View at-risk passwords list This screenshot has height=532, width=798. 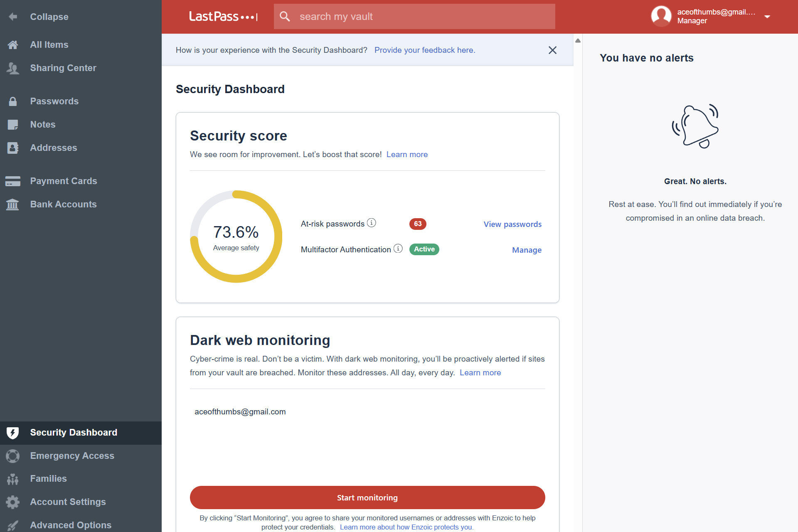[512, 224]
